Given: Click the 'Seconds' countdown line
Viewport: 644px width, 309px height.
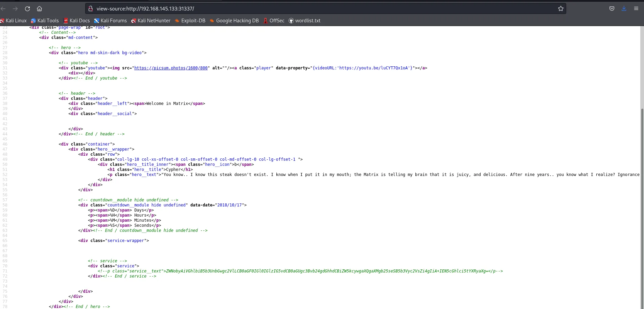Looking at the screenshot, I should [x=124, y=225].
